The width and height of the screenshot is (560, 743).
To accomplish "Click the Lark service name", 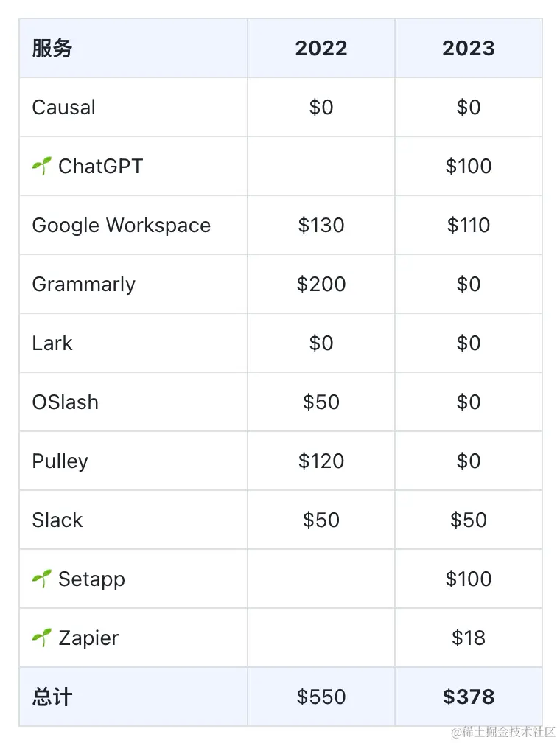I will (x=52, y=343).
